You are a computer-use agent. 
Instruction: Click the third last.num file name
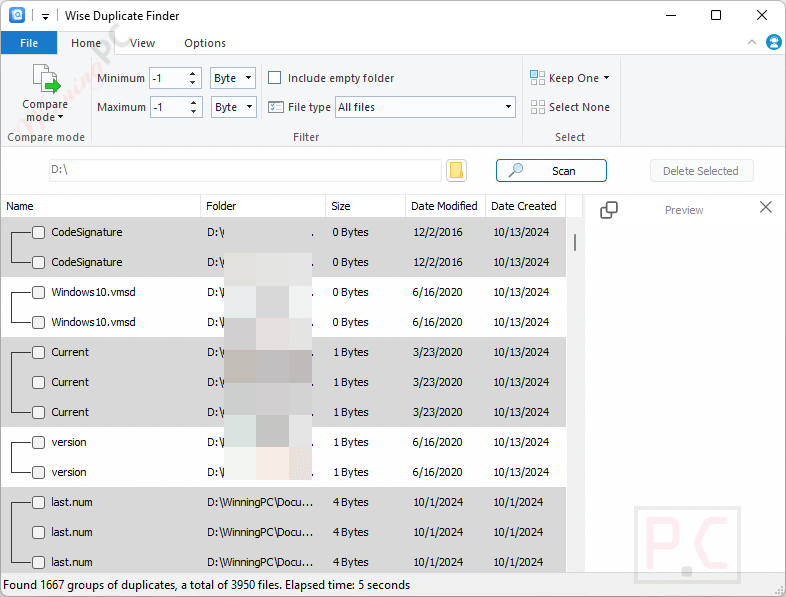coord(72,562)
